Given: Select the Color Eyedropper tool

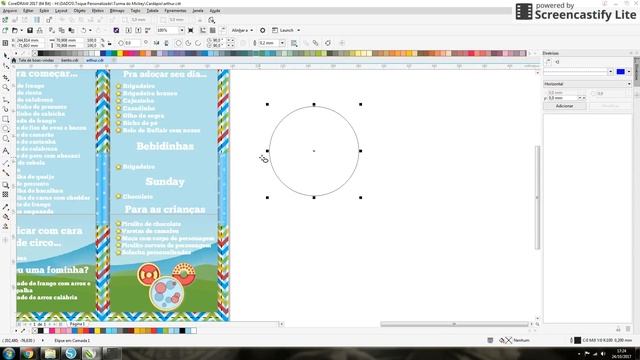Looking at the screenshot, I should pos(6,207).
